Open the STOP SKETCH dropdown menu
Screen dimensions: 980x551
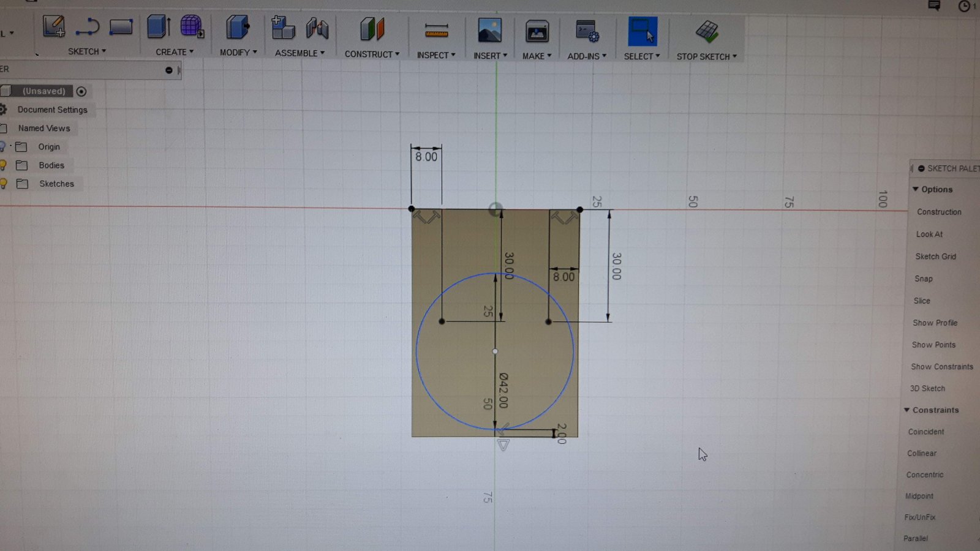click(707, 57)
